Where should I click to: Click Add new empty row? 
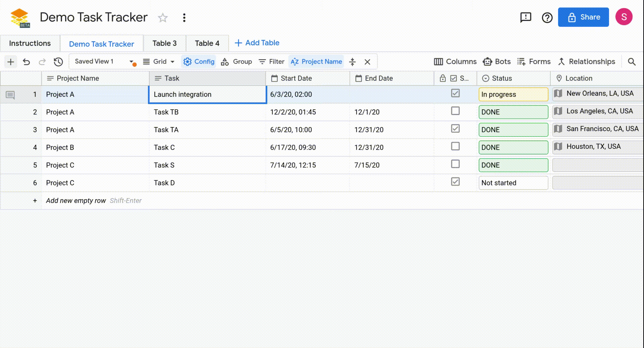click(76, 201)
